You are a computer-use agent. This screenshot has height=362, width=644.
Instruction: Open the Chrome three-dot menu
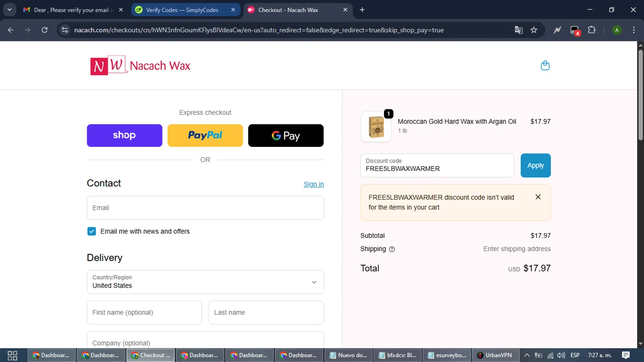[x=634, y=30]
